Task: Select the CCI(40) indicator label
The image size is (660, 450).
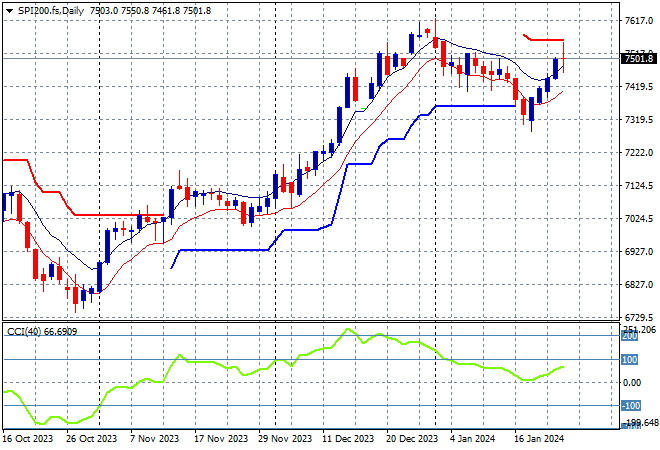Action: pyautogui.click(x=24, y=331)
